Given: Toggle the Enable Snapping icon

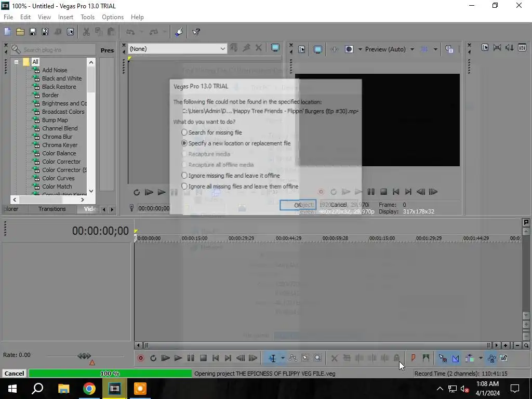Looking at the screenshot, I should click(x=443, y=358).
